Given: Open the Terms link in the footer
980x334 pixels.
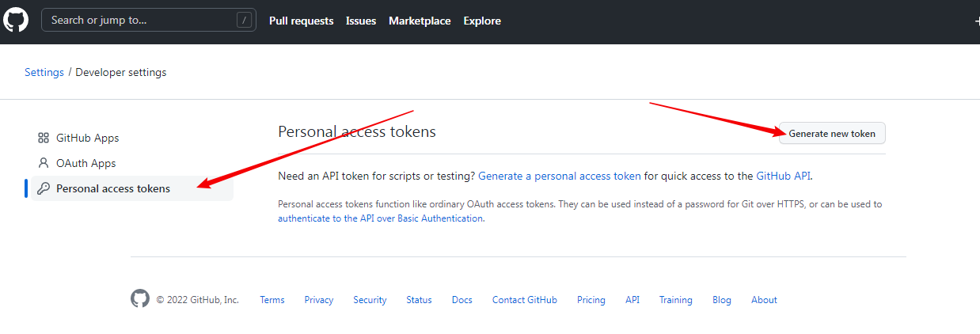Looking at the screenshot, I should coord(272,300).
